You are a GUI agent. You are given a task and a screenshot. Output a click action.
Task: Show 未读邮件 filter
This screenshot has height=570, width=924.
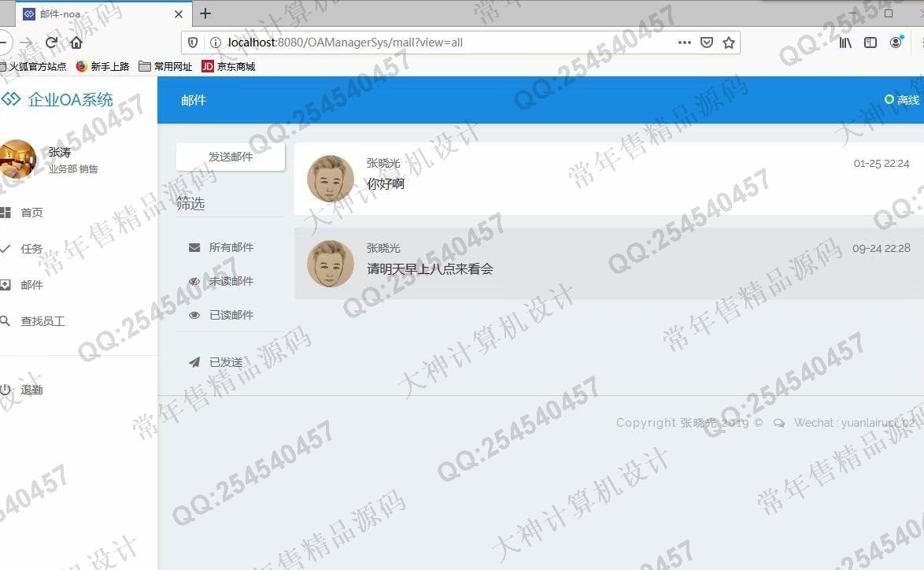coord(231,281)
